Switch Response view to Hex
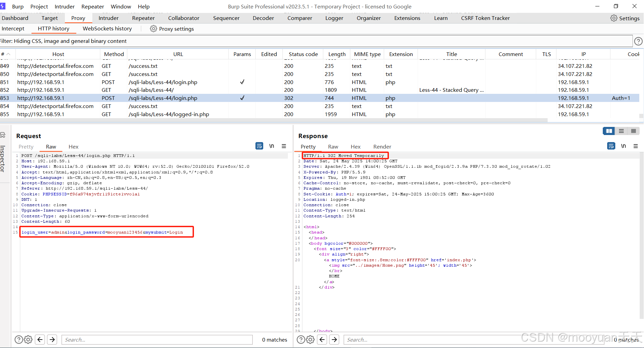 [x=355, y=147]
